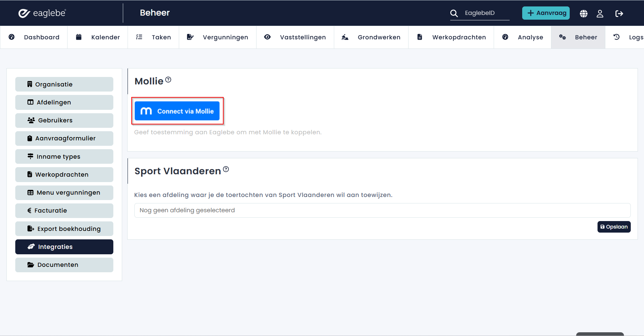
Task: Click the Dashboard gauge icon
Action: tap(12, 37)
